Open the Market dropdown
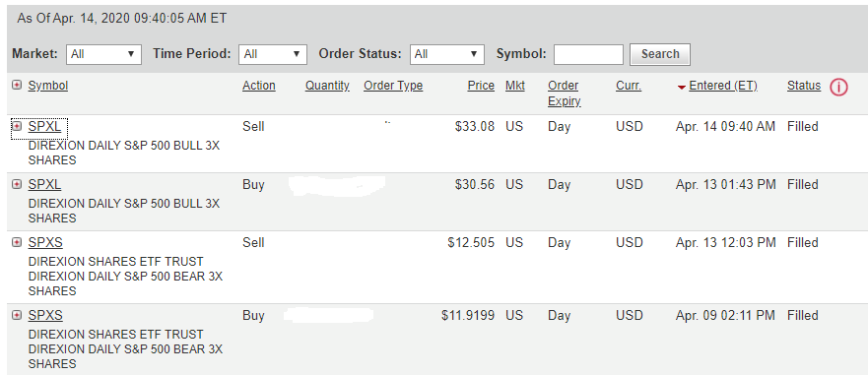 click(x=104, y=54)
